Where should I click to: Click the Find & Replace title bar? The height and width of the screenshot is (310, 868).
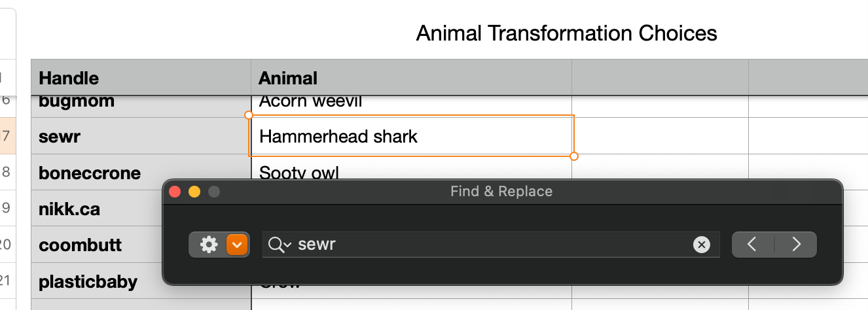(501, 192)
